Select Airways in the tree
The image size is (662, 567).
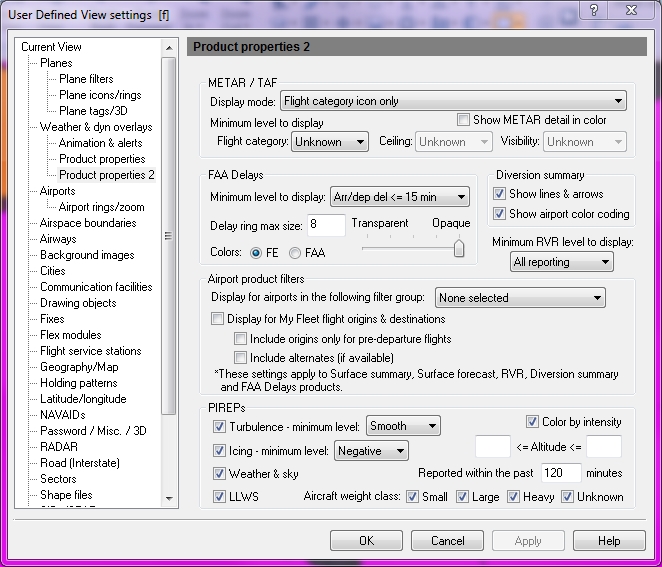(x=58, y=239)
